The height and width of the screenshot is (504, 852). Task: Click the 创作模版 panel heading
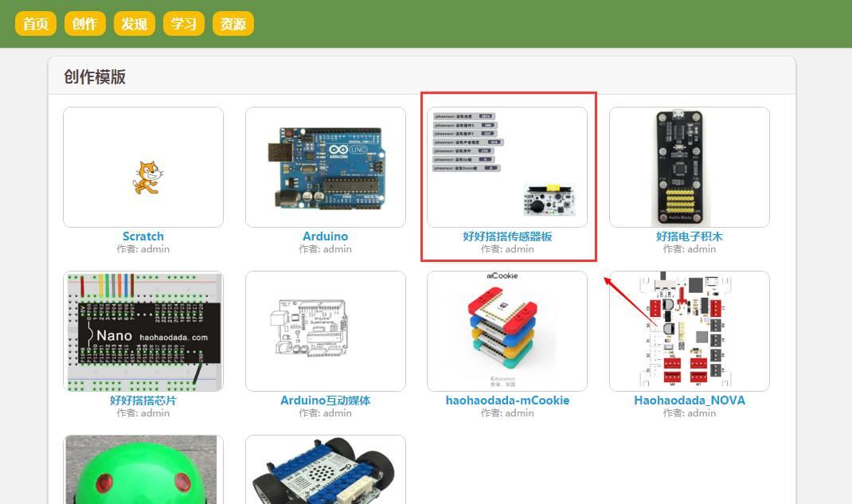click(x=95, y=76)
